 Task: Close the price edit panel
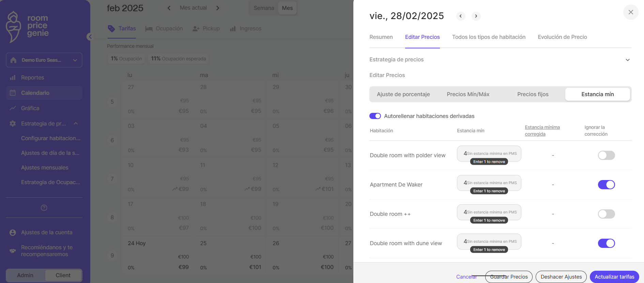631,12
